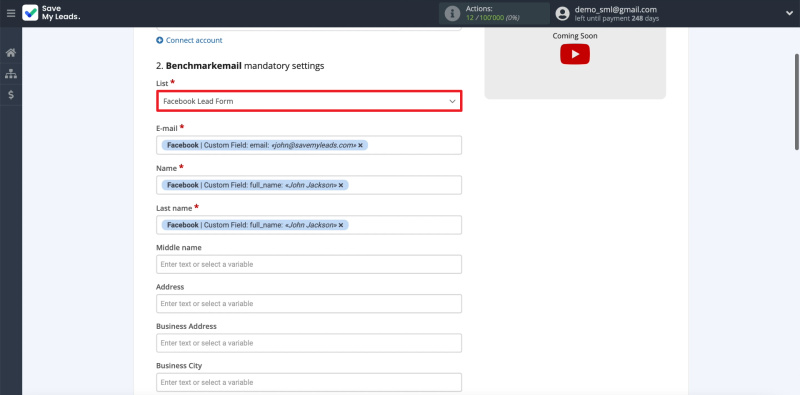
Task: Open the hamburger menu in the top bar
Action: (11, 13)
